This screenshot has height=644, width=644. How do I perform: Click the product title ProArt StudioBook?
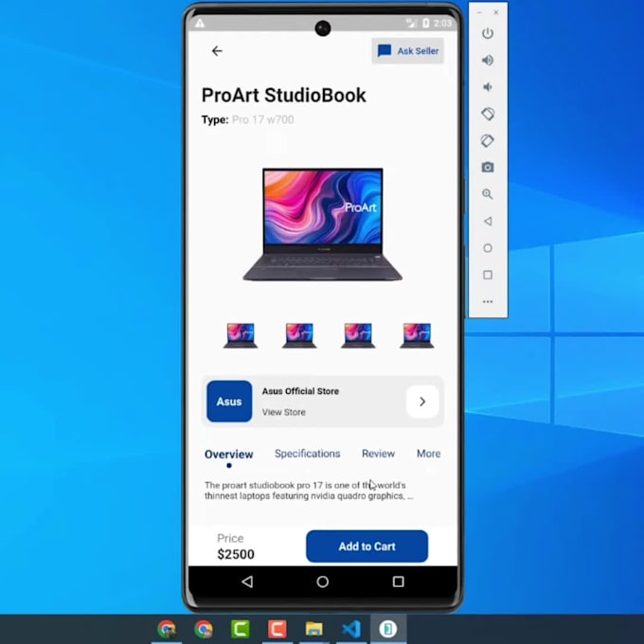283,96
